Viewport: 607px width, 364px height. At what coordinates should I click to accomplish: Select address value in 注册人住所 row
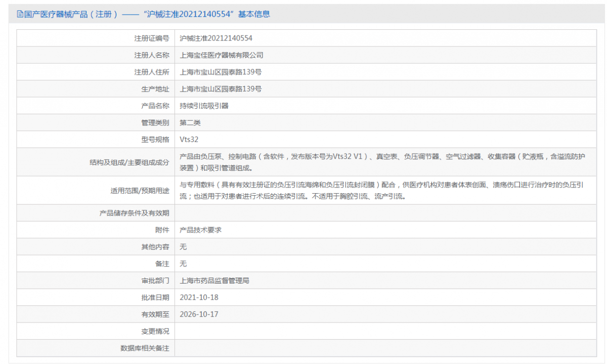coord(221,72)
